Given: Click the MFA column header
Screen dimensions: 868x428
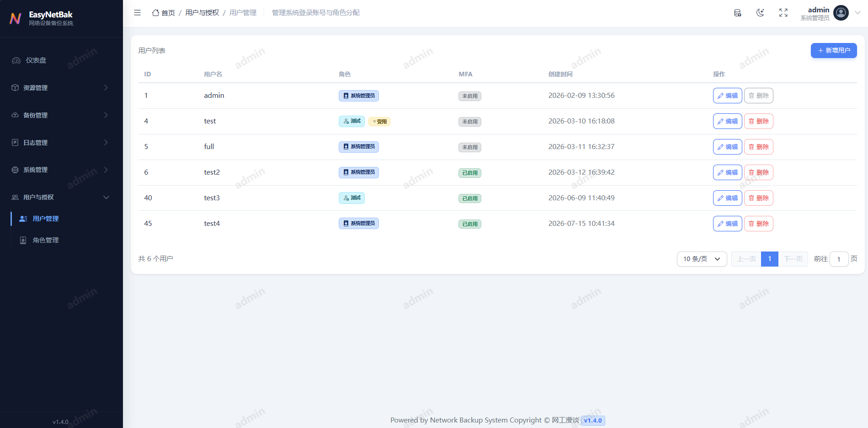Looking at the screenshot, I should coord(465,74).
